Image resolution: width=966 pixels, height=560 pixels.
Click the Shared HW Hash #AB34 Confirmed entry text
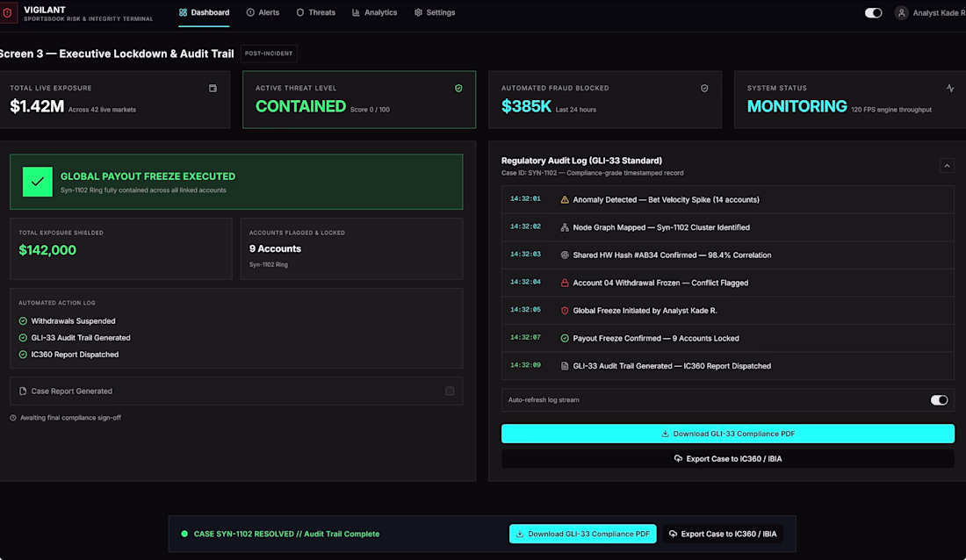click(x=672, y=255)
